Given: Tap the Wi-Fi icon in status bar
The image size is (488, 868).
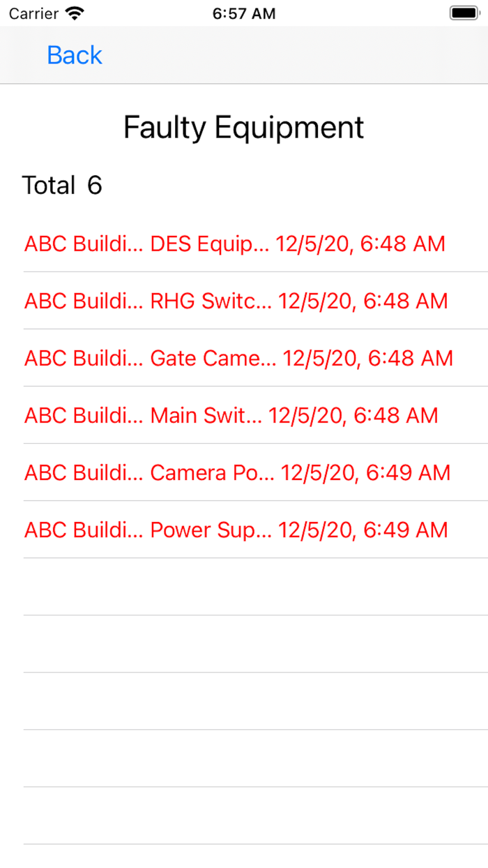Looking at the screenshot, I should point(74,13).
